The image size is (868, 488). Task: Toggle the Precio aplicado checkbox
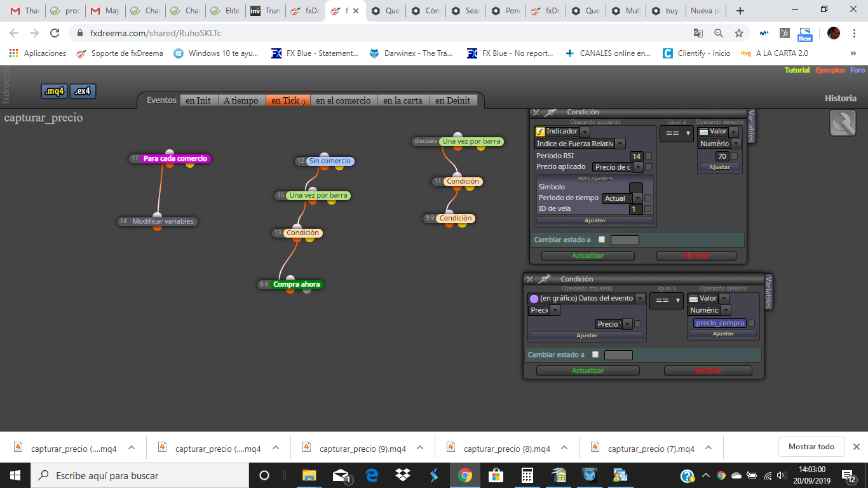pos(649,167)
